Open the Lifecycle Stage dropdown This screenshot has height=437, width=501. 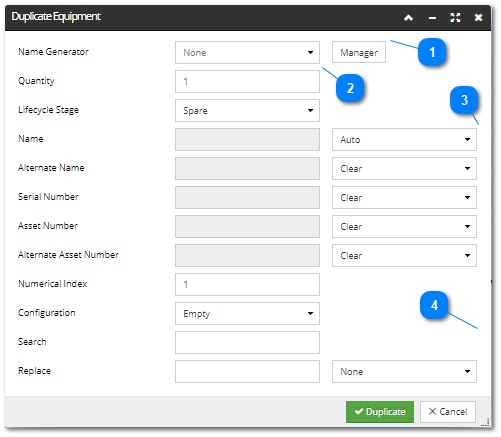pos(247,110)
